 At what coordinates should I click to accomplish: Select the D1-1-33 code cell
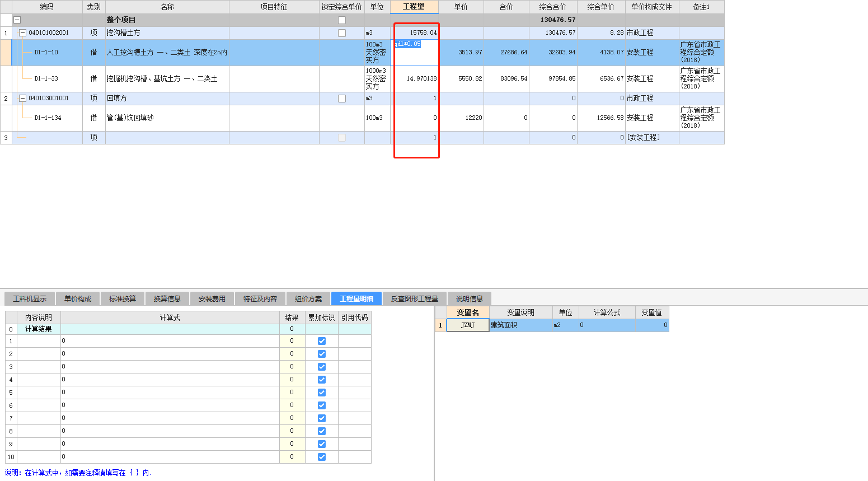pos(46,79)
